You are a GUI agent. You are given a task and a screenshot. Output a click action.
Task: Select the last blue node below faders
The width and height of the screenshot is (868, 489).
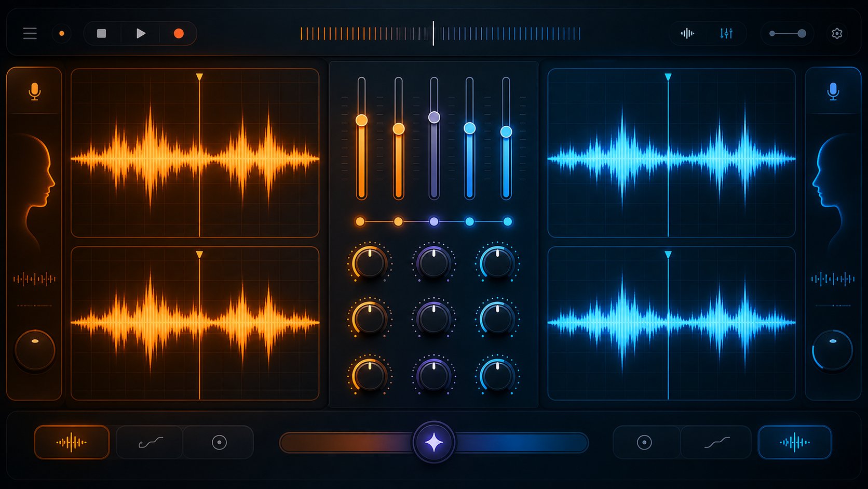coord(508,221)
